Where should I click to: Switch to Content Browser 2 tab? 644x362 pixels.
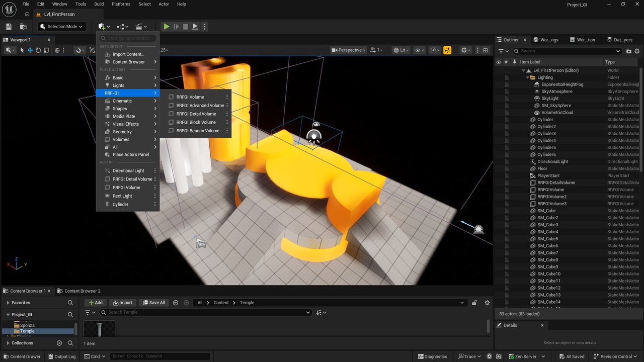point(79,291)
